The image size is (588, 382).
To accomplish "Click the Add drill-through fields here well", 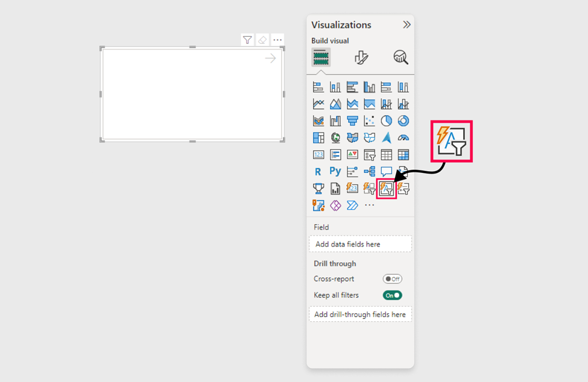I will pyautogui.click(x=360, y=314).
